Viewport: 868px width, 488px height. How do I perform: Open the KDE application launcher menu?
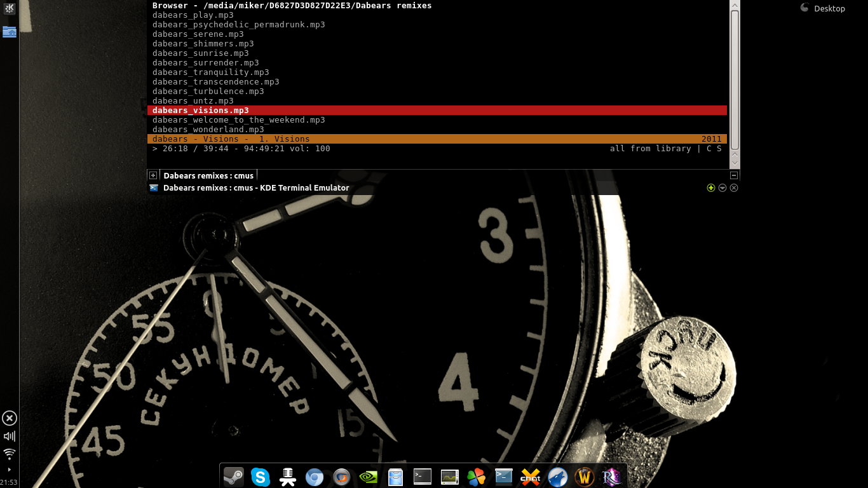(10, 10)
